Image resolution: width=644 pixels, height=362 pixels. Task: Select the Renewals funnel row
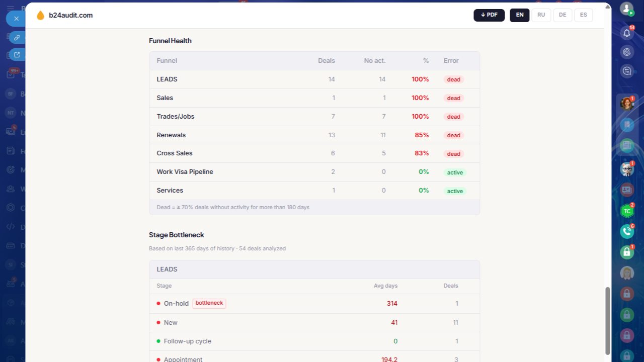(314, 135)
